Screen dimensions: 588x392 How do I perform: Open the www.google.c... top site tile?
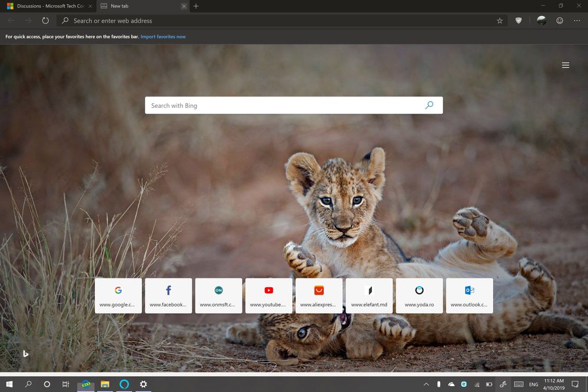(x=118, y=295)
